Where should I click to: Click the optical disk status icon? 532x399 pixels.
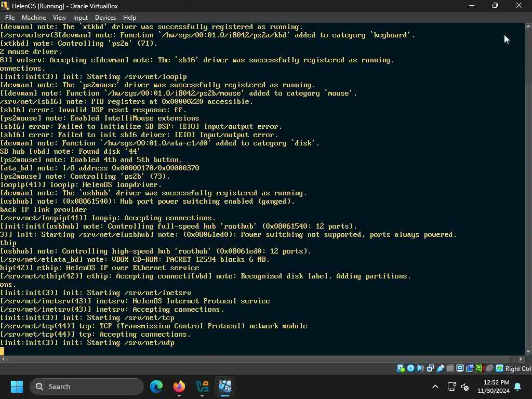pos(410,368)
